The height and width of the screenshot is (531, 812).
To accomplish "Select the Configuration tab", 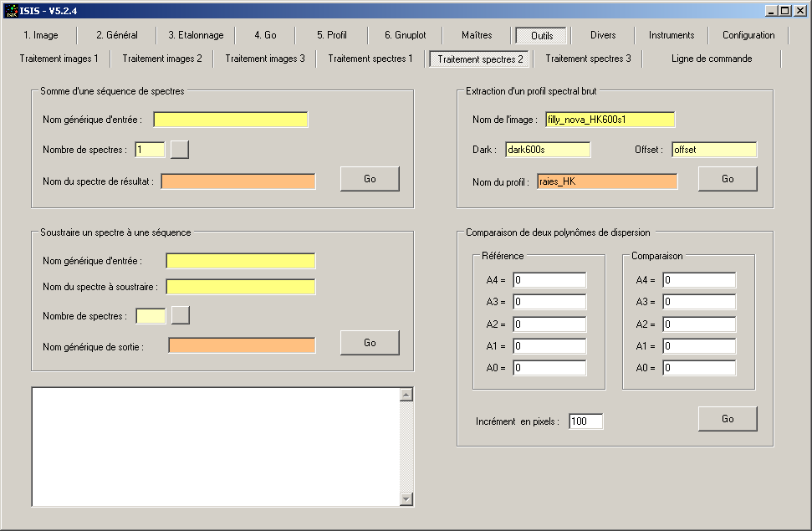I will coord(748,35).
